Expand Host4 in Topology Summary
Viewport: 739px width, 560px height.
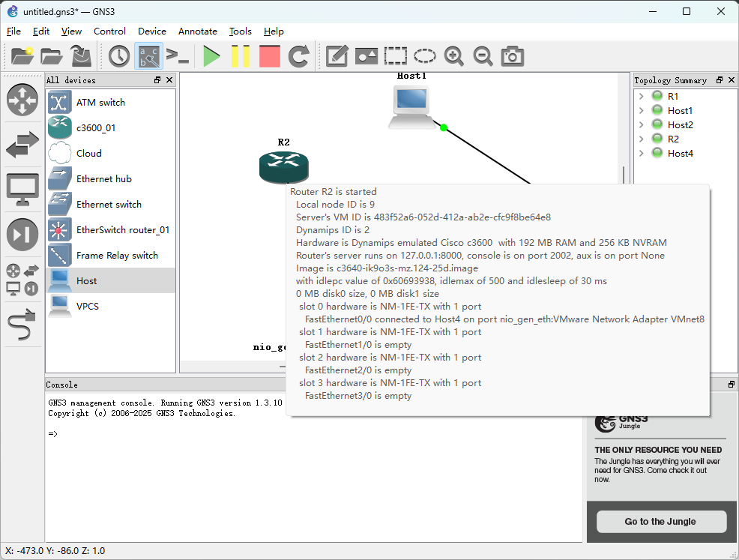641,153
